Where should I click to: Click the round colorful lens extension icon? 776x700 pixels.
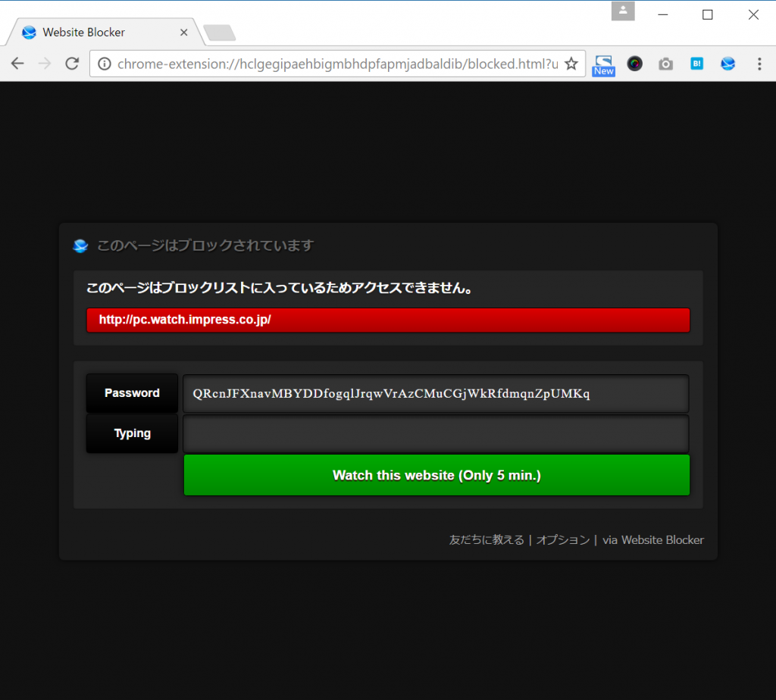coord(635,64)
